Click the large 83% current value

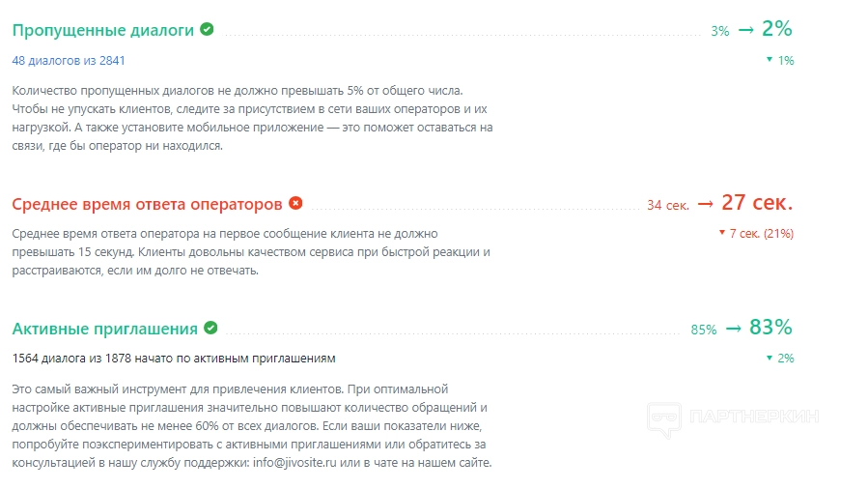[770, 328]
